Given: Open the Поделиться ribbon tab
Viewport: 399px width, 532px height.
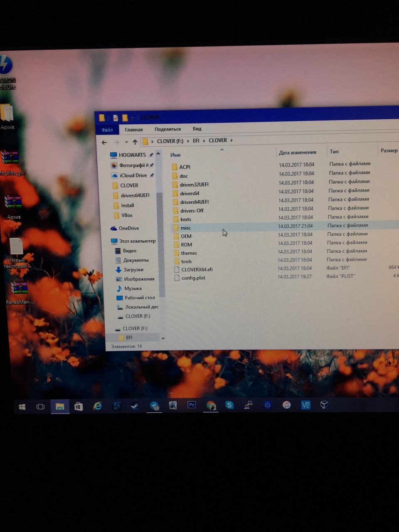Looking at the screenshot, I should point(167,129).
